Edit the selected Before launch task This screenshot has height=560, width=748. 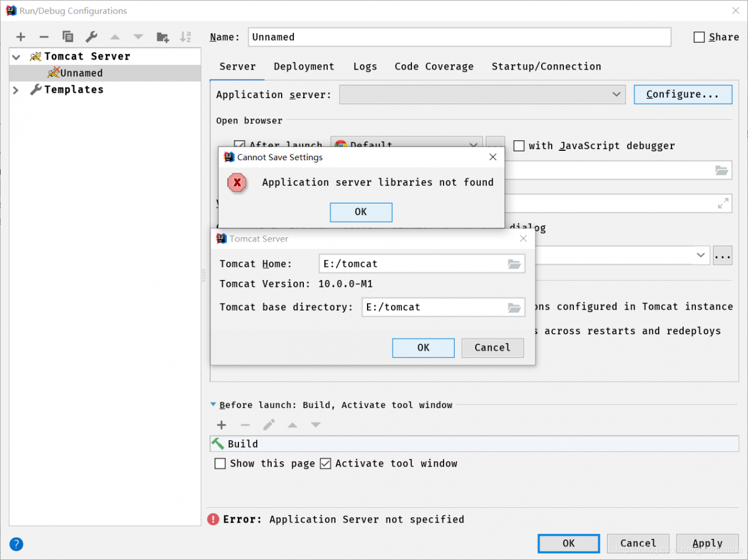[269, 425]
